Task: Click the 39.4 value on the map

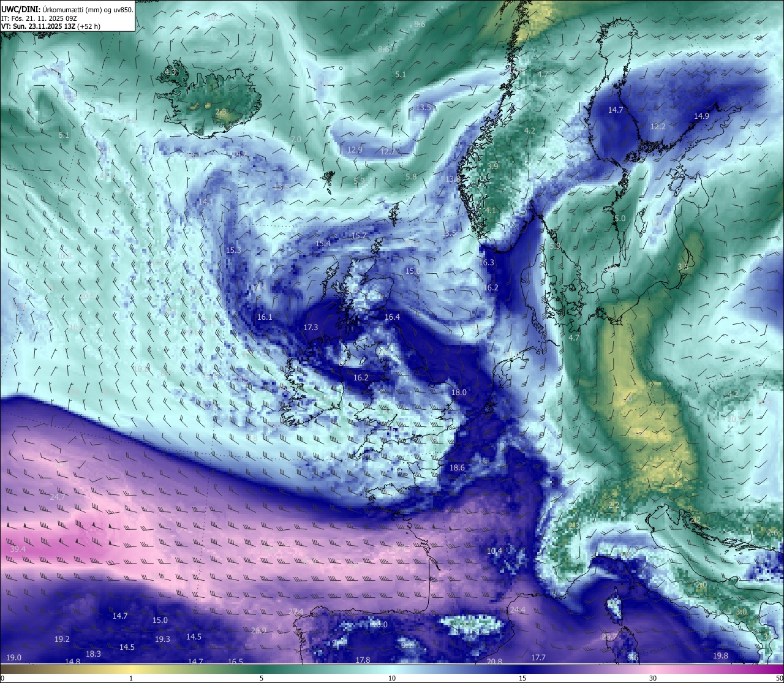Action: (x=18, y=549)
